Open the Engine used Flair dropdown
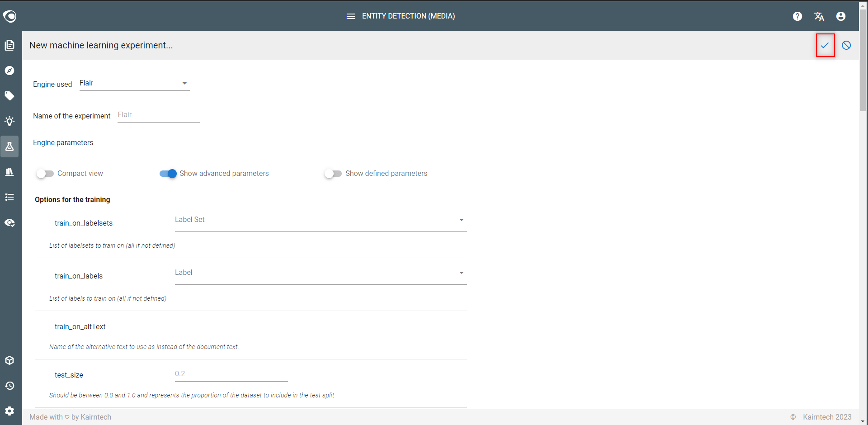Image resolution: width=868 pixels, height=425 pixels. click(x=135, y=84)
